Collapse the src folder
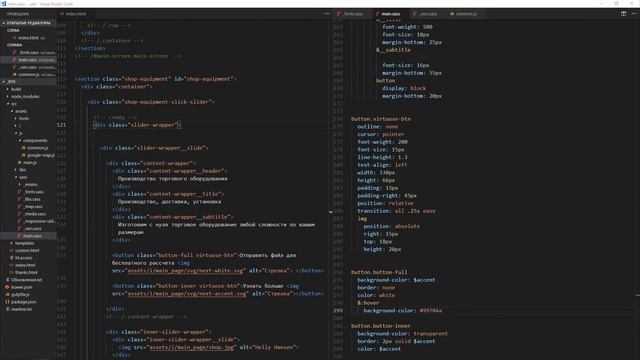Viewport: 640px width, 360px height. tap(14, 104)
